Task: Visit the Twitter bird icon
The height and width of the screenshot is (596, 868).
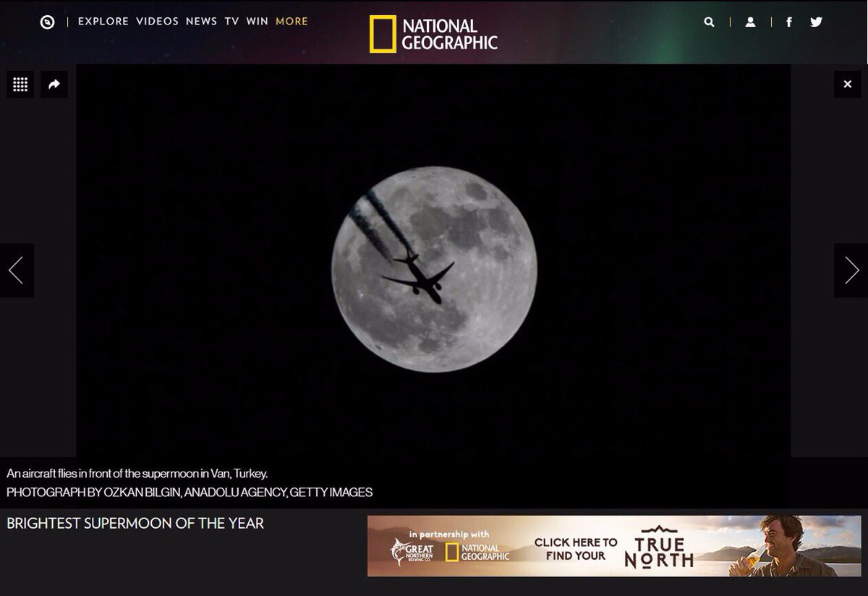Action: coord(817,22)
